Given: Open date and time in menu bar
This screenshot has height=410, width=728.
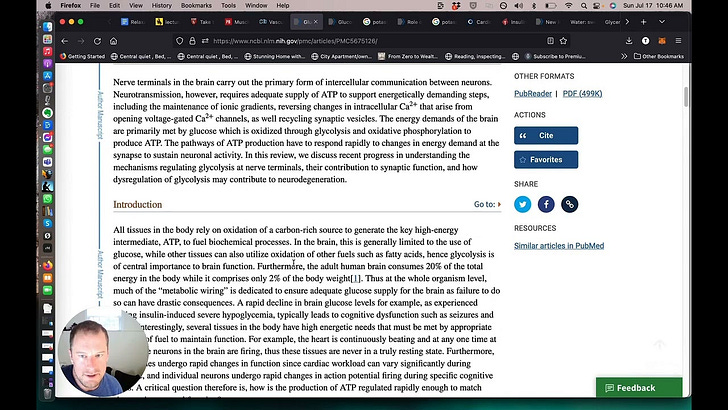Looking at the screenshot, I should tap(653, 6).
